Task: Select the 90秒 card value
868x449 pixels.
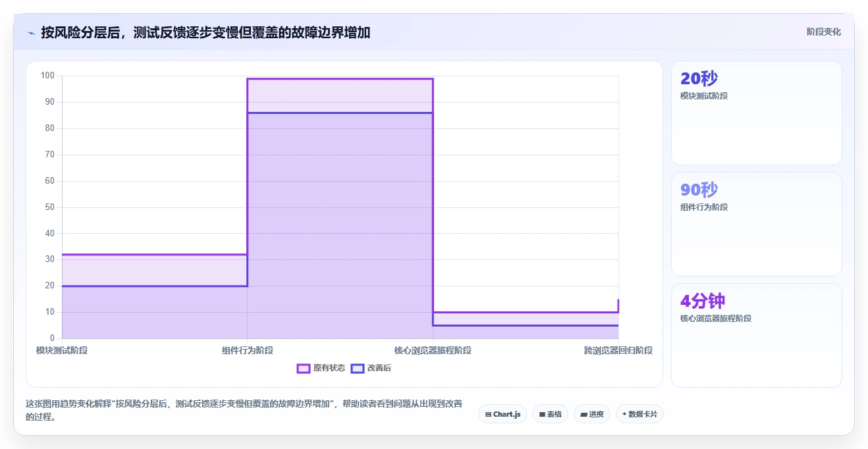Action: [699, 190]
